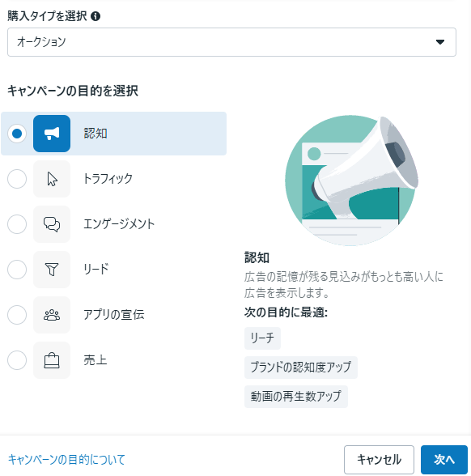Screen dimensions: 471x476
Task: Select the リード radio button
Action: pyautogui.click(x=17, y=270)
